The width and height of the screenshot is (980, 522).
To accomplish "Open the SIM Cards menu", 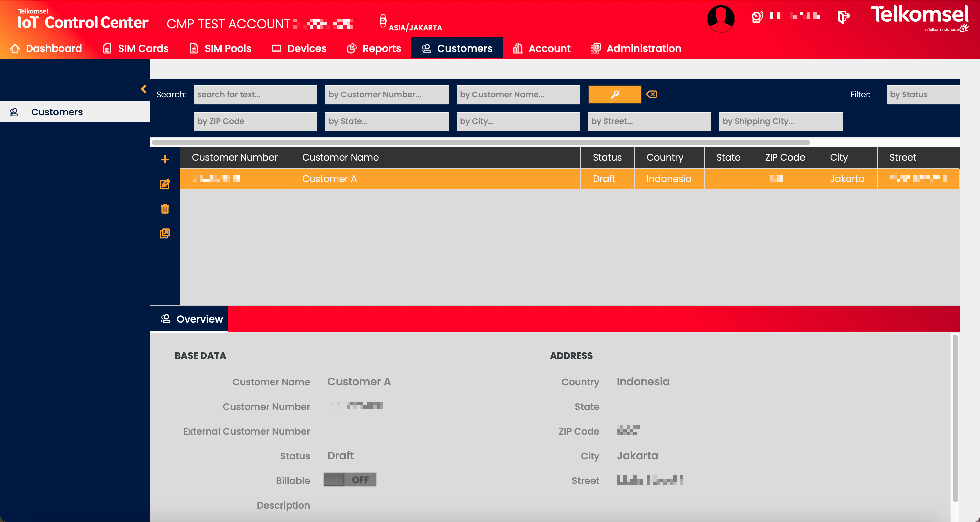I will [x=136, y=48].
